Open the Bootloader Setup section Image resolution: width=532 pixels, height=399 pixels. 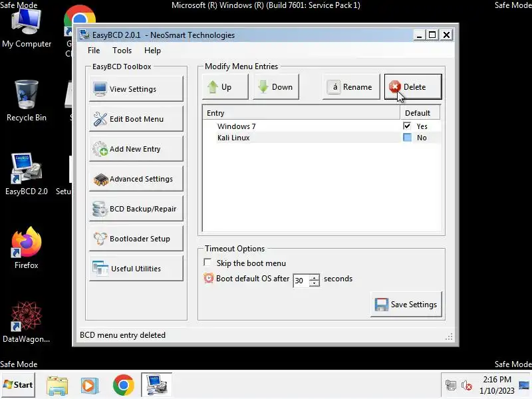tap(136, 239)
